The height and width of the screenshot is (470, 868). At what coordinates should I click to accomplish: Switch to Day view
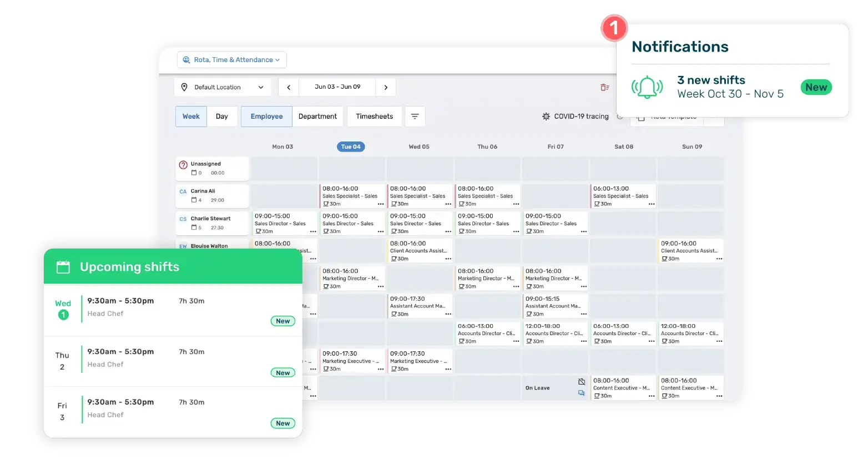(222, 116)
